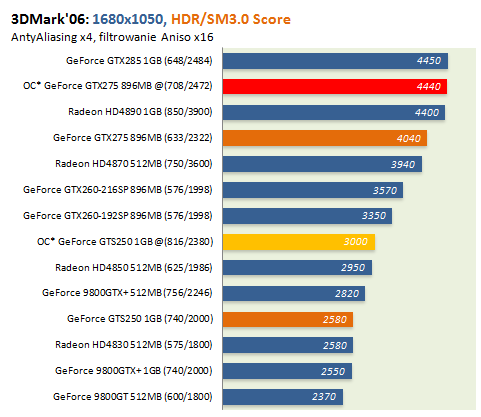Click the 2580 value on the Radeon HD4830 bar
Screen dimensions: 481x417
(335, 346)
